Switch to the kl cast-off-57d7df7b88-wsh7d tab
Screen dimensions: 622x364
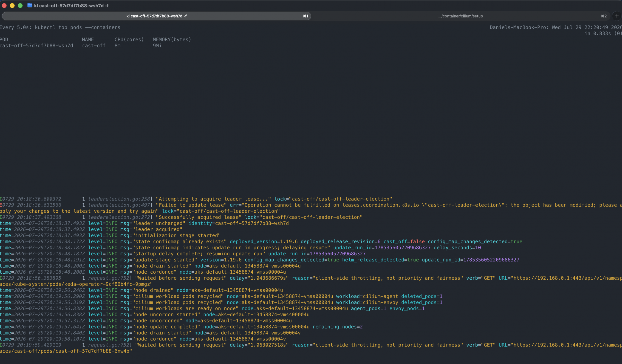point(156,16)
